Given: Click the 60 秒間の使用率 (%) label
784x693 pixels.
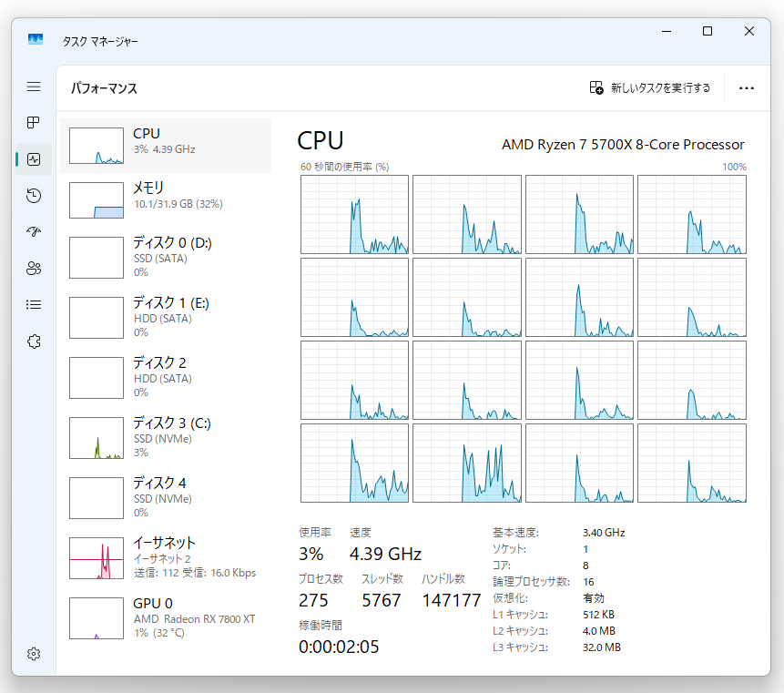Looking at the screenshot, I should point(344,167).
